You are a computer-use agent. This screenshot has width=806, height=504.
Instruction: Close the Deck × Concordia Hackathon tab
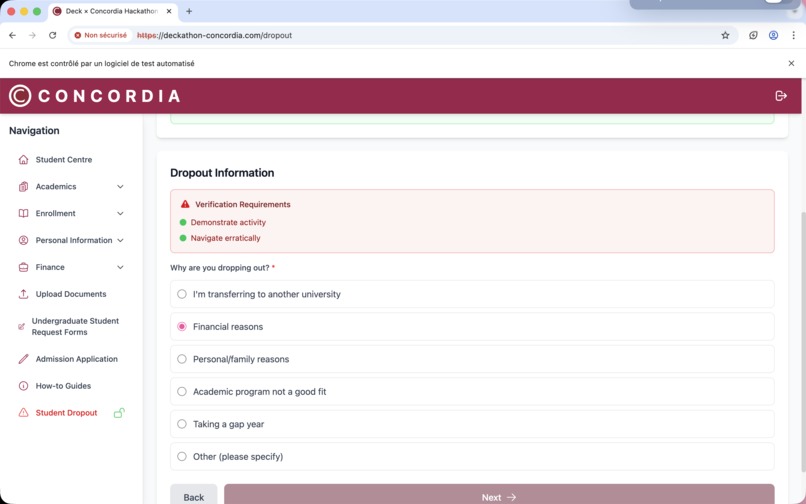coord(169,11)
